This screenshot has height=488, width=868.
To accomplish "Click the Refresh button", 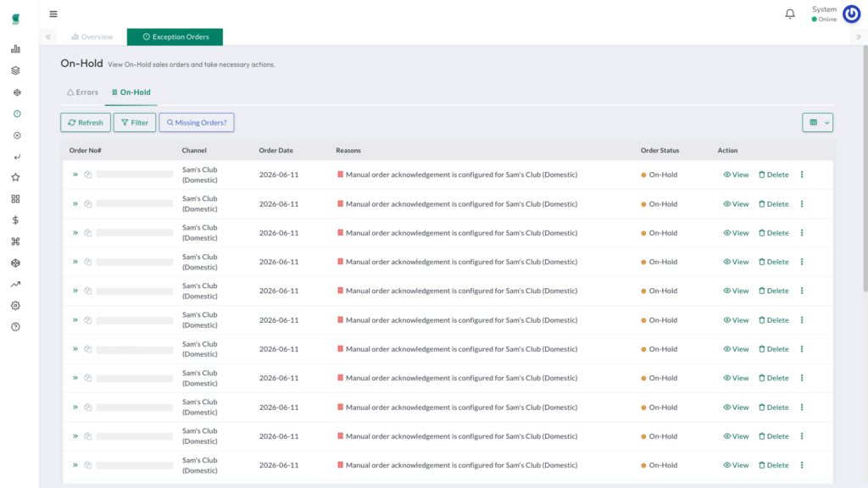I will 86,122.
